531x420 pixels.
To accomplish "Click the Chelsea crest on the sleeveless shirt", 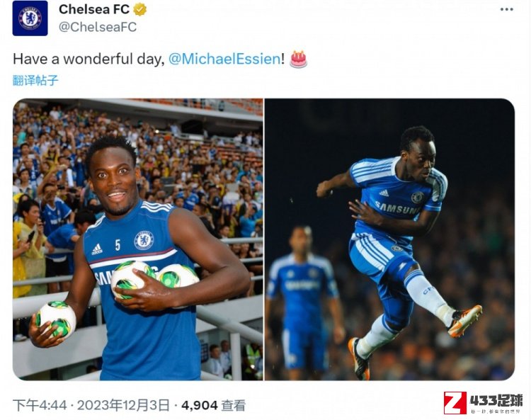I will (x=144, y=240).
